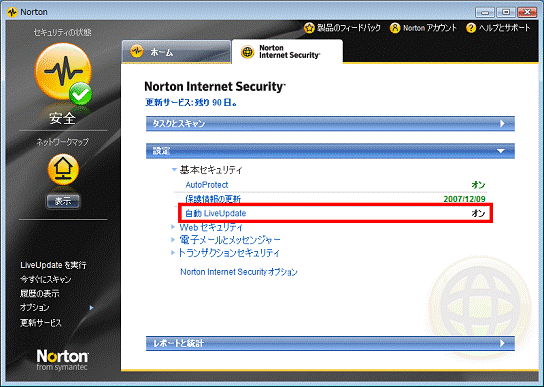
Task: Expand the タスクとスキャン section arrow
Action: point(502,124)
